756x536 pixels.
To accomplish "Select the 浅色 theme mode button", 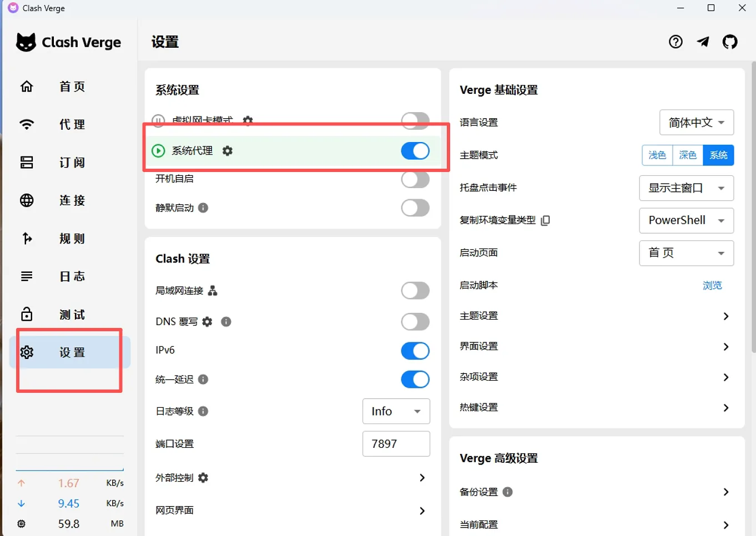I will tap(658, 155).
